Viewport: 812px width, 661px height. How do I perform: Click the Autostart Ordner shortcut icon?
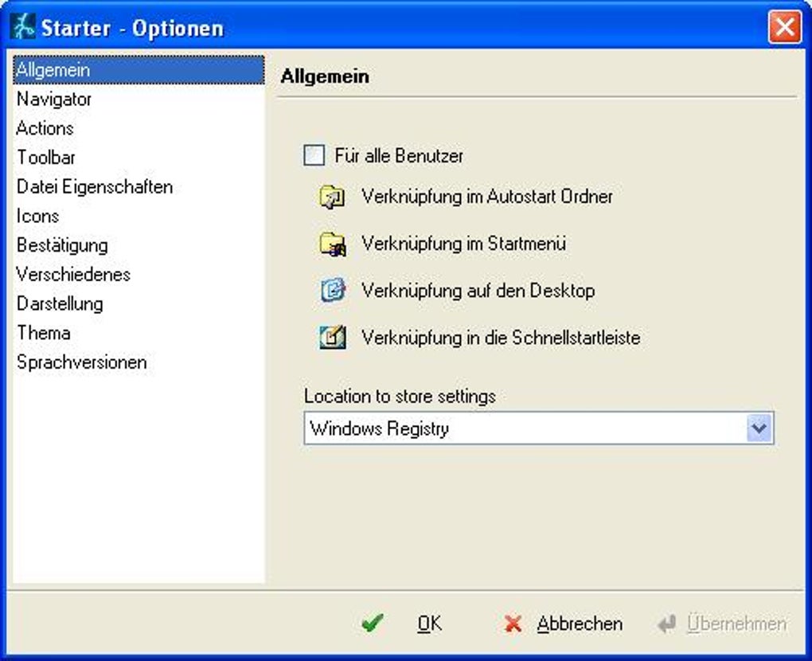pyautogui.click(x=332, y=197)
